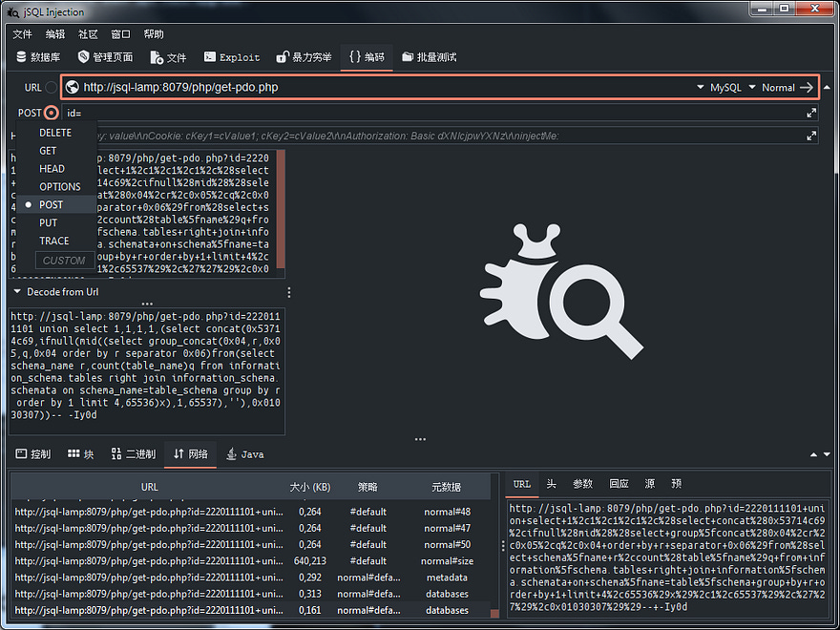Click the decoded URL text area
Image resolution: width=840 pixels, height=630 pixels.
(x=147, y=370)
